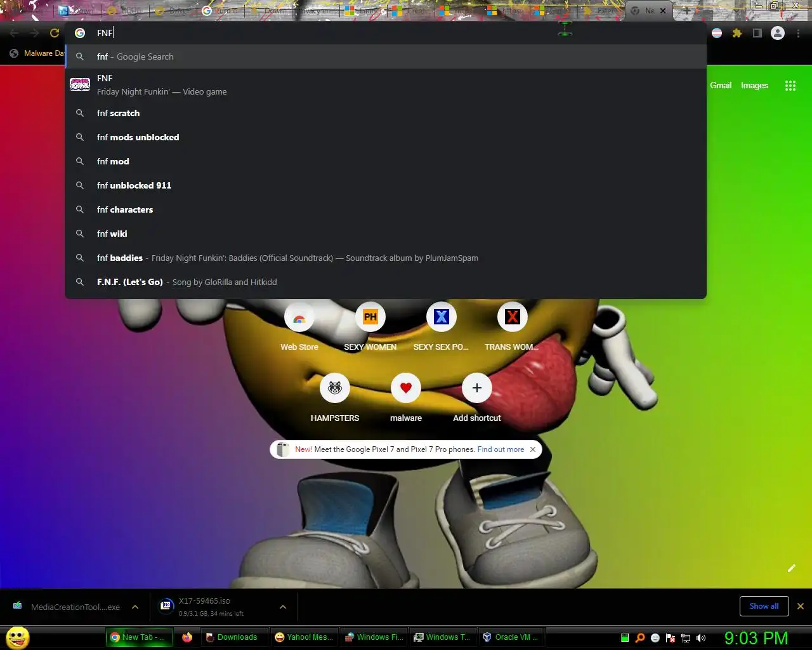The width and height of the screenshot is (812, 650).
Task: Click the 9:03 PM taskbar clock
Action: point(756,638)
